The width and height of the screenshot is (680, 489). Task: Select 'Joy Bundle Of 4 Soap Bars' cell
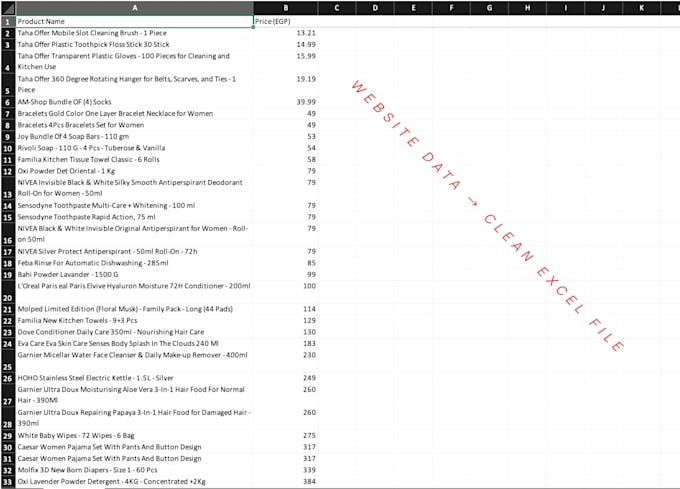tap(134, 137)
